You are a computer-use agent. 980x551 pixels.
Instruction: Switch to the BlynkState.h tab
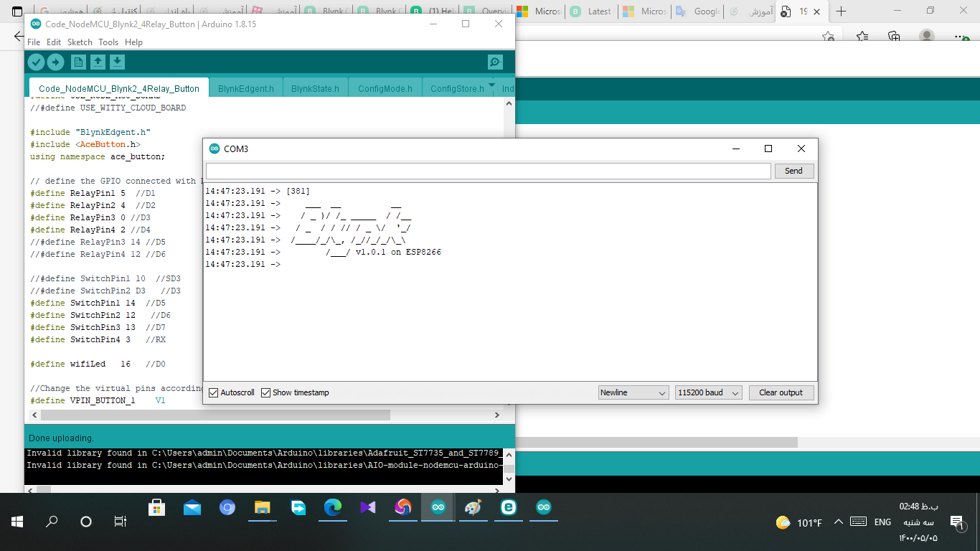coord(316,88)
